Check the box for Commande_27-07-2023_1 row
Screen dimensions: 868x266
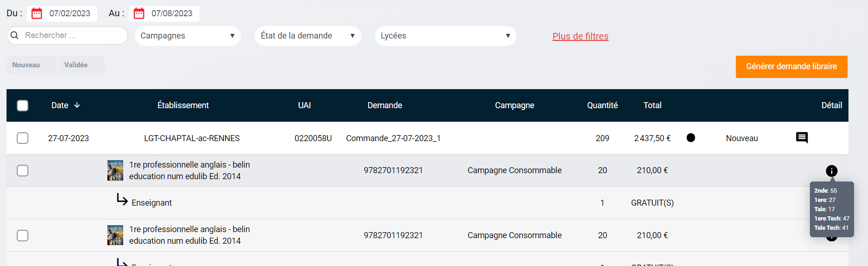(x=22, y=138)
